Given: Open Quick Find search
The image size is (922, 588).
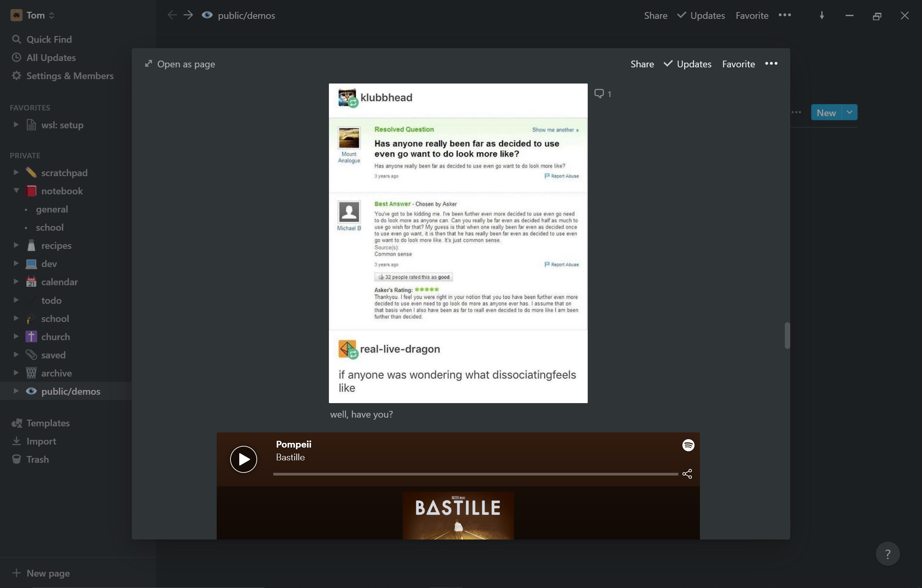Looking at the screenshot, I should click(49, 39).
